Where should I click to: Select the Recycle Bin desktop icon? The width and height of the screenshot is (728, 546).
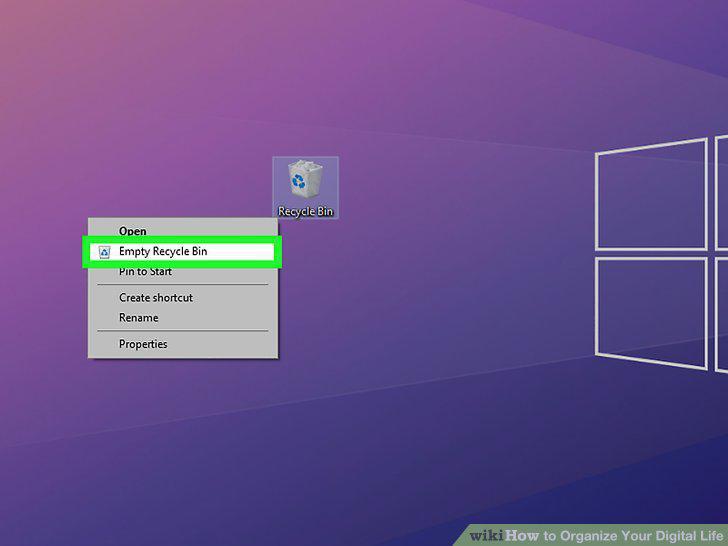pos(305,187)
